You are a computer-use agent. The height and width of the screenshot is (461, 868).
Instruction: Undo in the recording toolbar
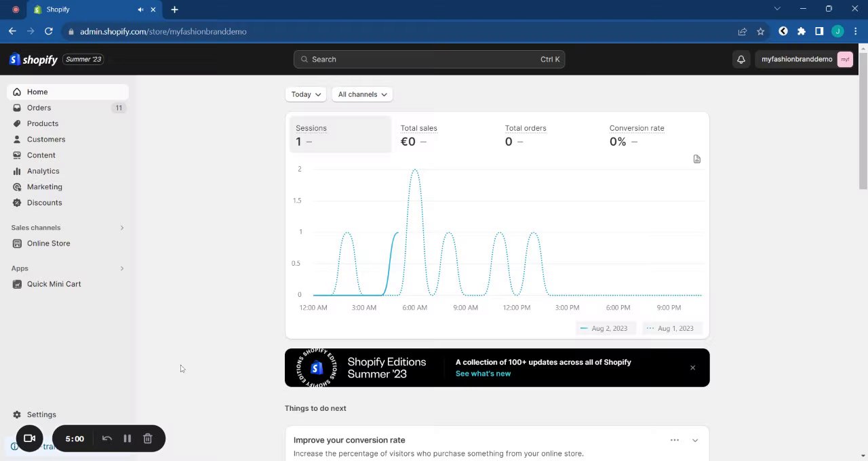(107, 439)
